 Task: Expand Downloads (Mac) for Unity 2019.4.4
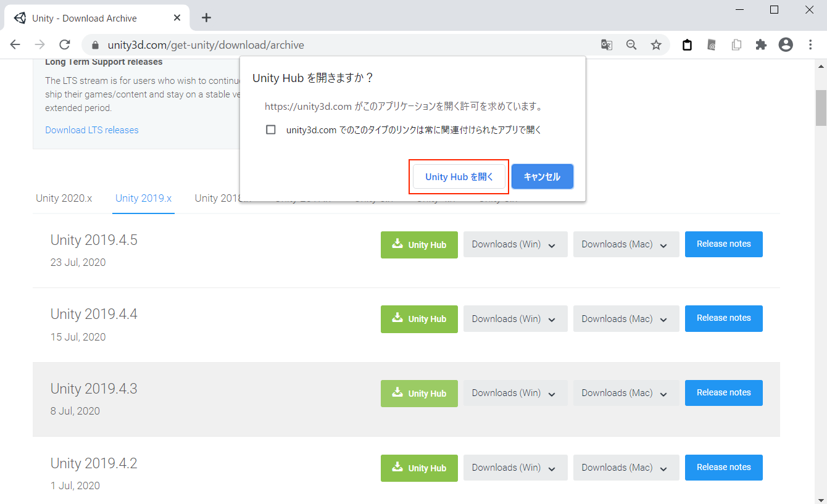point(626,319)
